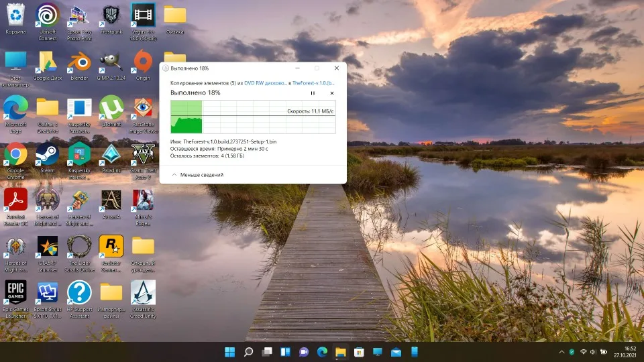The height and width of the screenshot is (362, 644).
Task: Select the Steam desktop shortcut
Action: 48,158
